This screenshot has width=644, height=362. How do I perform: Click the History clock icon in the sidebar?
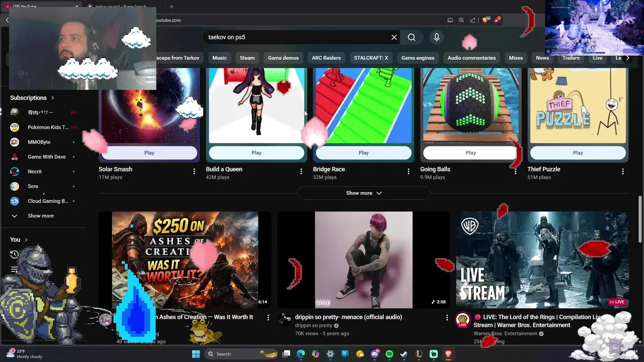[x=15, y=254]
